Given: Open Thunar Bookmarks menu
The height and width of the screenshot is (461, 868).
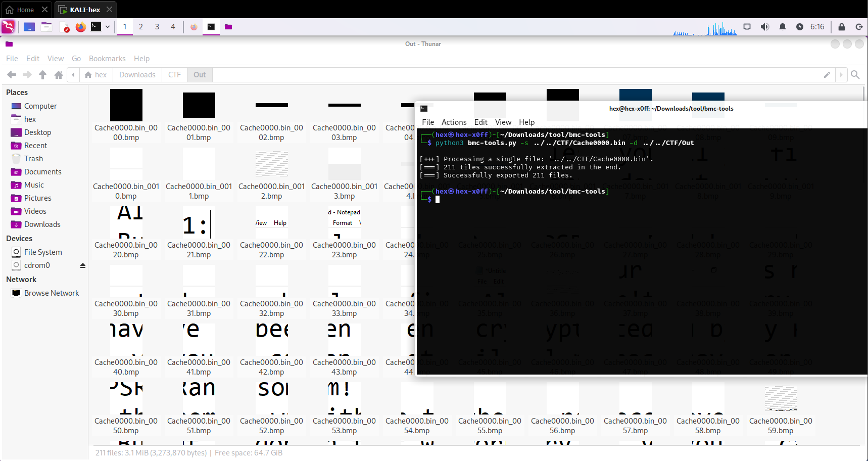Looking at the screenshot, I should coord(107,59).
